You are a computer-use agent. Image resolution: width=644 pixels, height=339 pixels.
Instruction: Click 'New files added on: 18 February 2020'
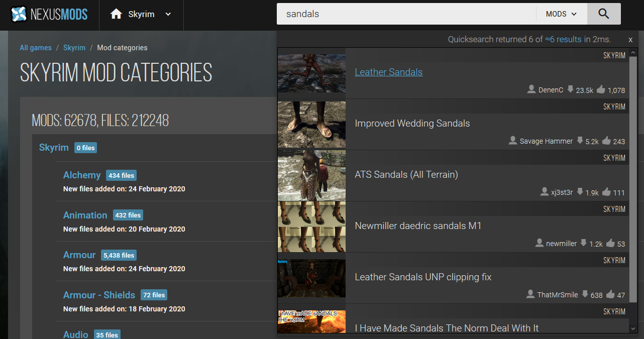[124, 309]
